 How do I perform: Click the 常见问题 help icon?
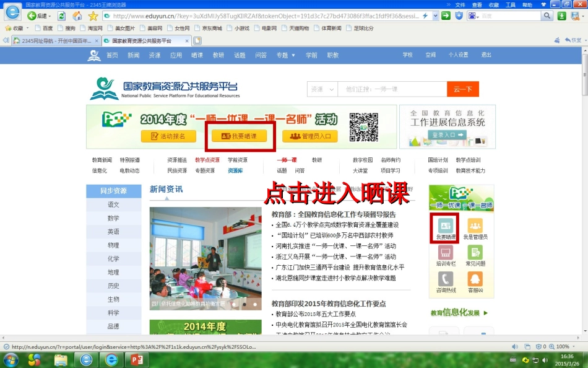(x=475, y=254)
